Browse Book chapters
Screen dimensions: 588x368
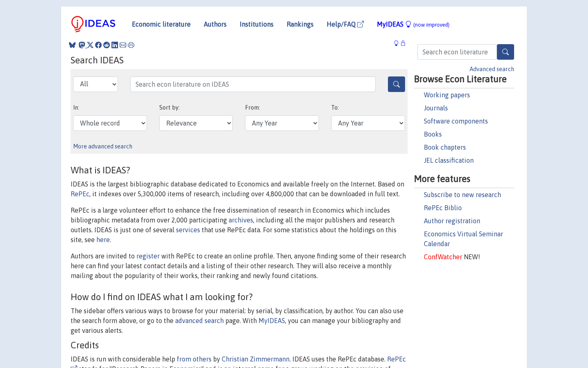click(445, 147)
